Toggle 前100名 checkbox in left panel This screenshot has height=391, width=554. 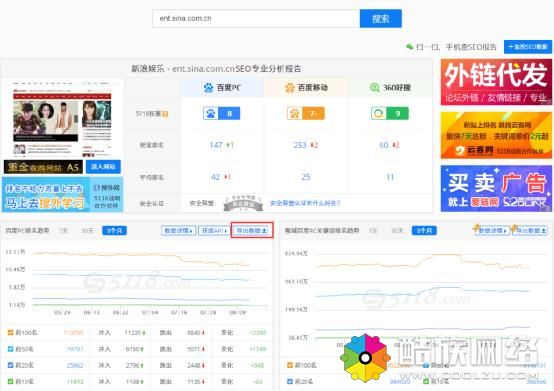point(10,332)
